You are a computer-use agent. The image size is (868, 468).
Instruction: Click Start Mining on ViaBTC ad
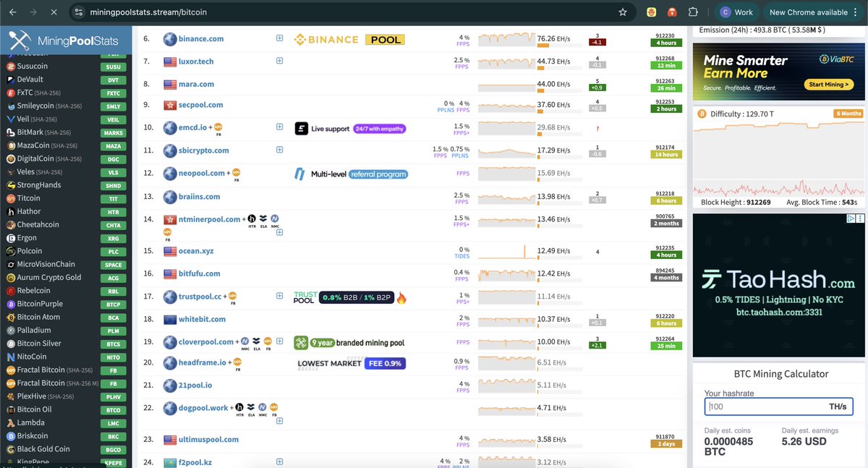click(x=829, y=85)
